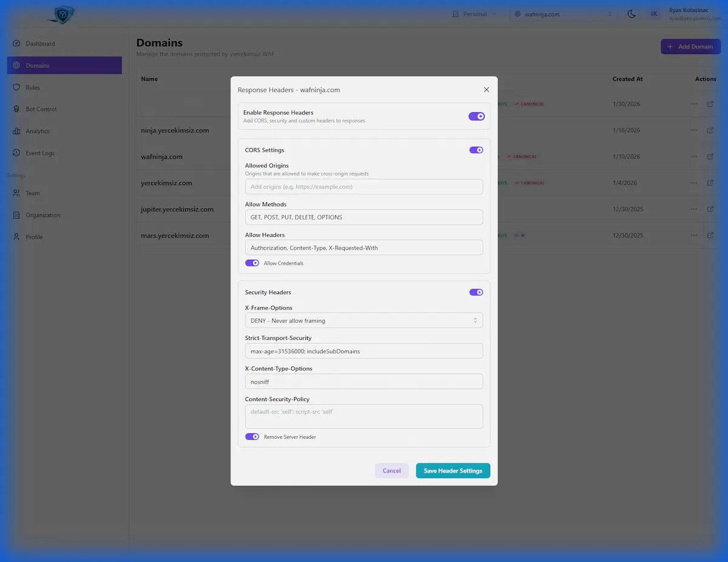The height and width of the screenshot is (562, 728).
Task: Toggle the Security Headers switch
Action: coord(476,292)
